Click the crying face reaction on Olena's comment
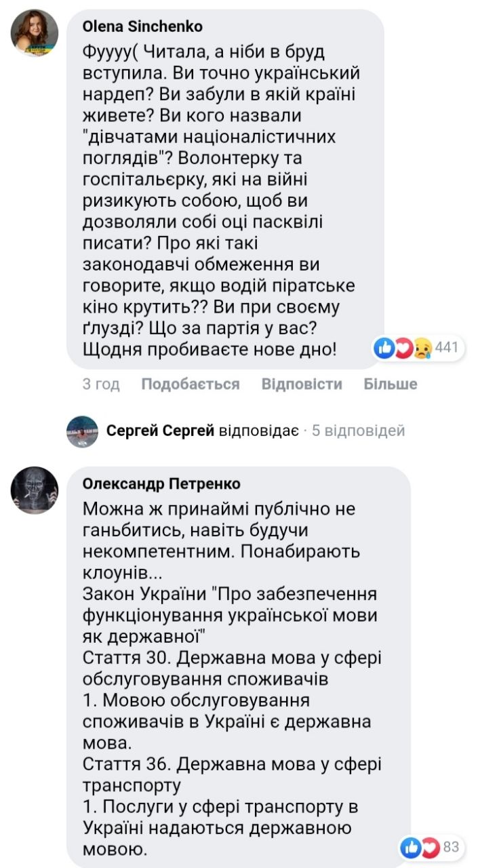 421,349
